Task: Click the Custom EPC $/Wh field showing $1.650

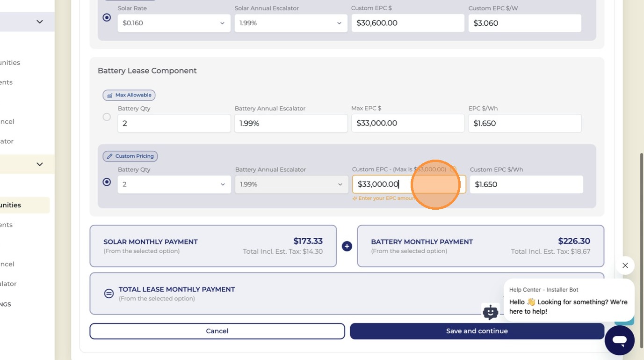Action: [x=526, y=184]
